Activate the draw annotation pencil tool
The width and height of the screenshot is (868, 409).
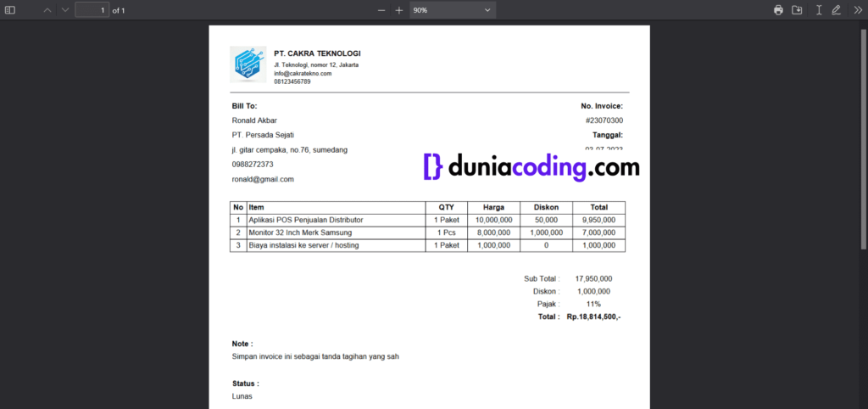(836, 10)
